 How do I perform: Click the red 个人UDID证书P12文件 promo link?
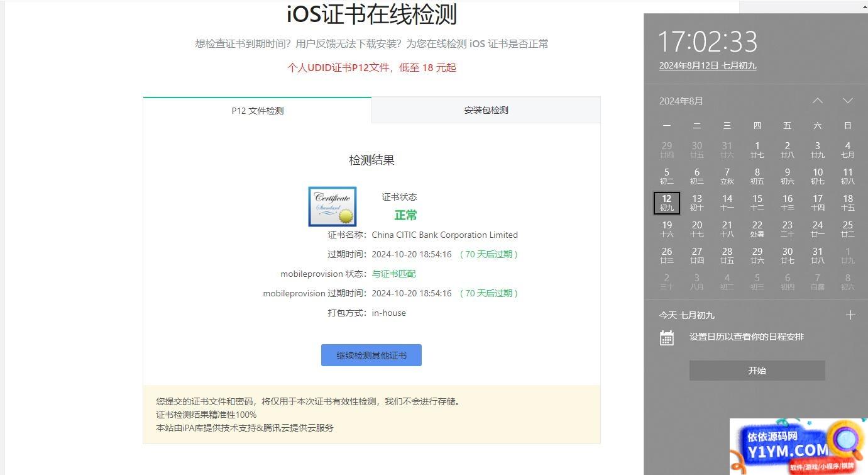[x=371, y=67]
